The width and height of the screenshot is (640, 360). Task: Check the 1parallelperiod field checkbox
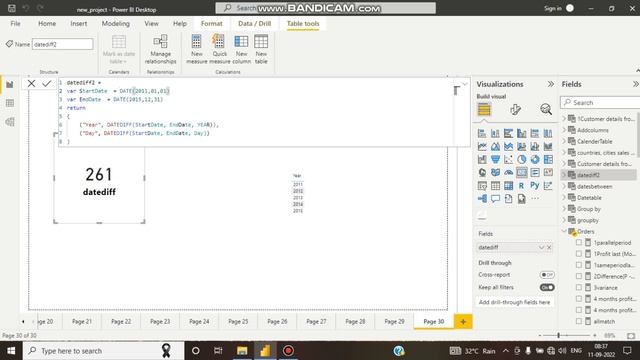point(579,242)
